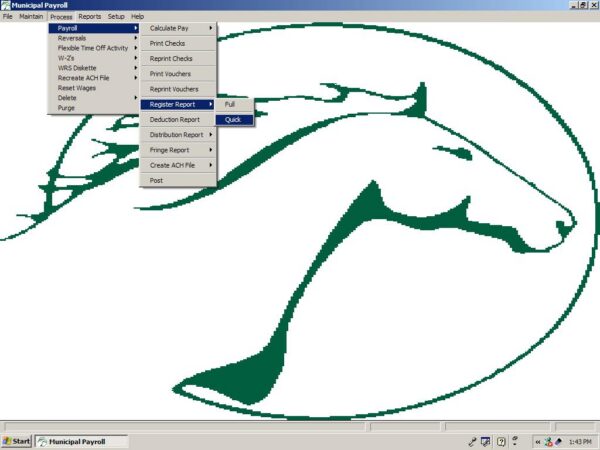Click the system clock showing 1:43 PM
Viewport: 600px width, 450px height.
coord(579,441)
